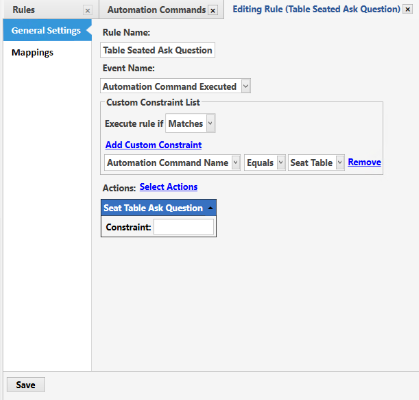Screen dimensions: 419x400
Task: Collapse the Seat Table Ask Question action
Action: (210, 208)
